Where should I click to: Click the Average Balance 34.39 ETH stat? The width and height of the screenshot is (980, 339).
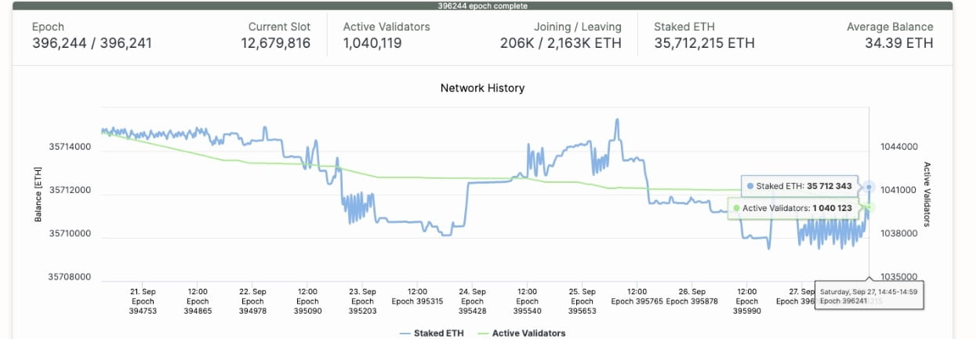pos(890,35)
